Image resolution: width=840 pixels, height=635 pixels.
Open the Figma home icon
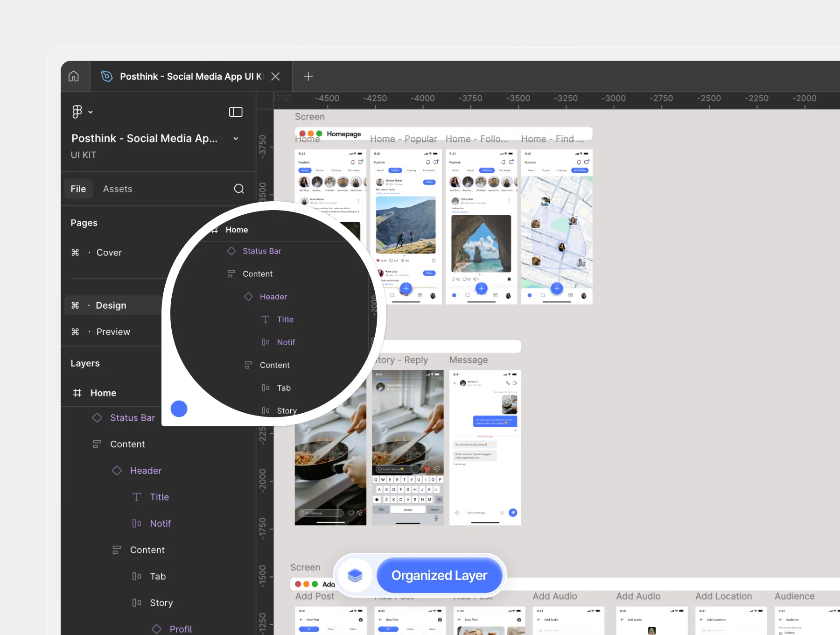[74, 76]
